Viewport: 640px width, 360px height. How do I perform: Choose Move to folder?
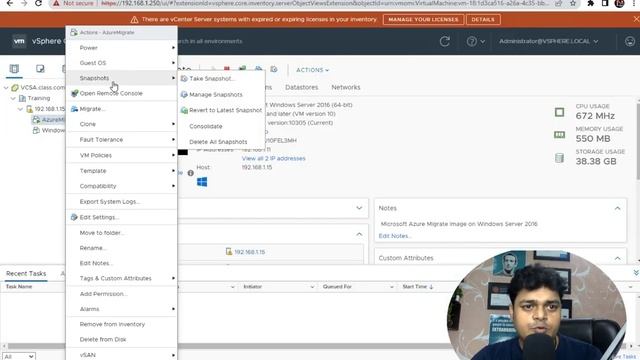(x=122, y=233)
